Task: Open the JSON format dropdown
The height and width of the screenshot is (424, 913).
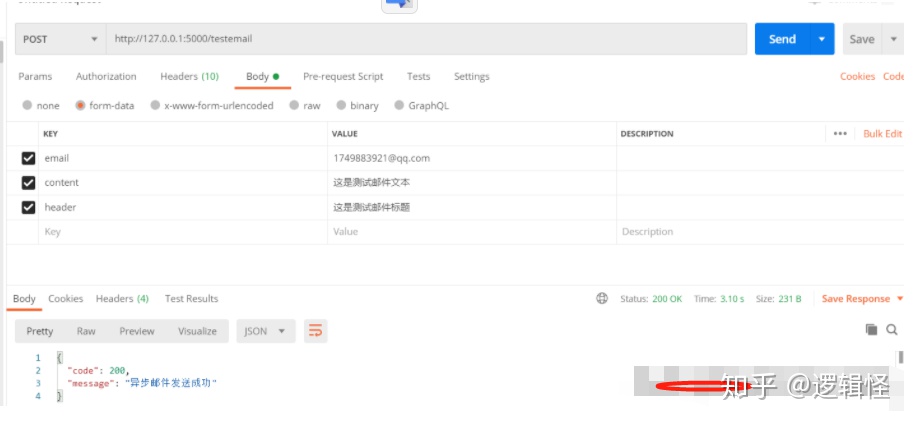Action: point(266,331)
